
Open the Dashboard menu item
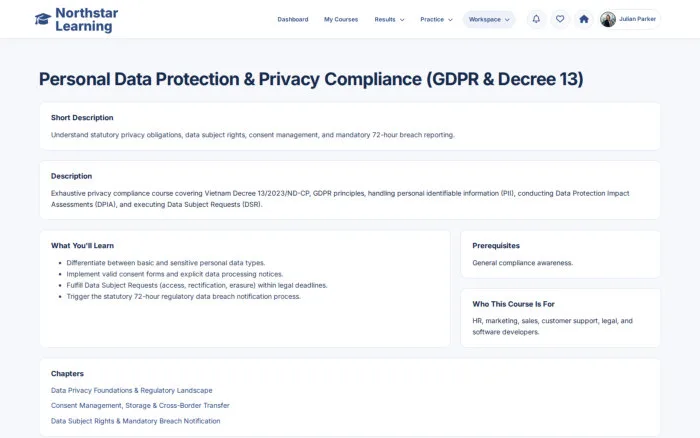[293, 19]
